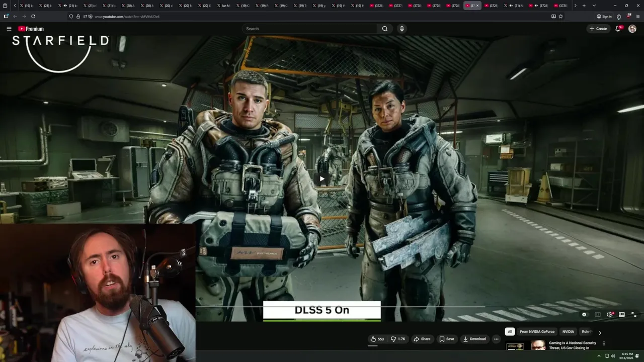Enter fullscreen on the video player

click(x=634, y=315)
